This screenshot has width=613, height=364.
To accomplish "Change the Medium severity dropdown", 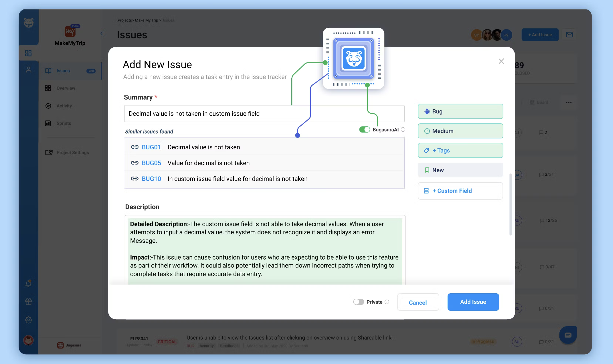I will (460, 131).
